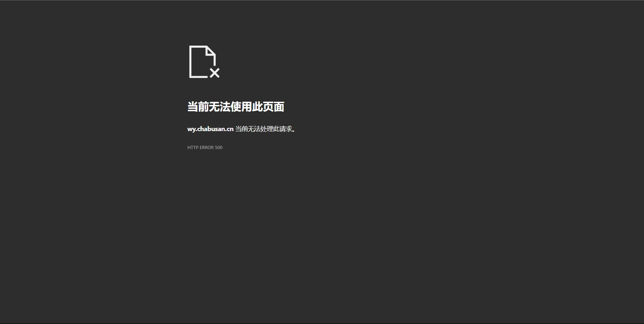Click the broken page error icon
The width and height of the screenshot is (644, 324).
tap(204, 62)
